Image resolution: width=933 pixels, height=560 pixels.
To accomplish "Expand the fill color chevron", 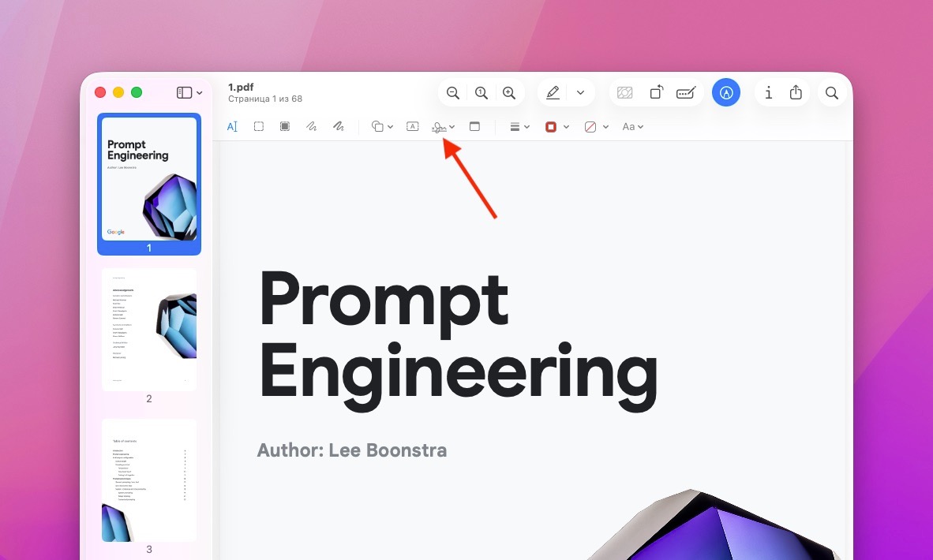I will [x=605, y=127].
